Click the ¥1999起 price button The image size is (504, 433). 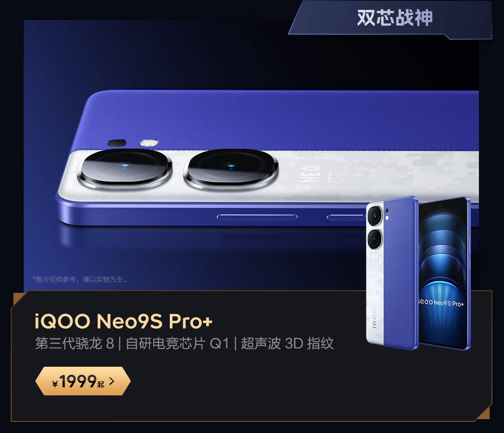click(83, 381)
